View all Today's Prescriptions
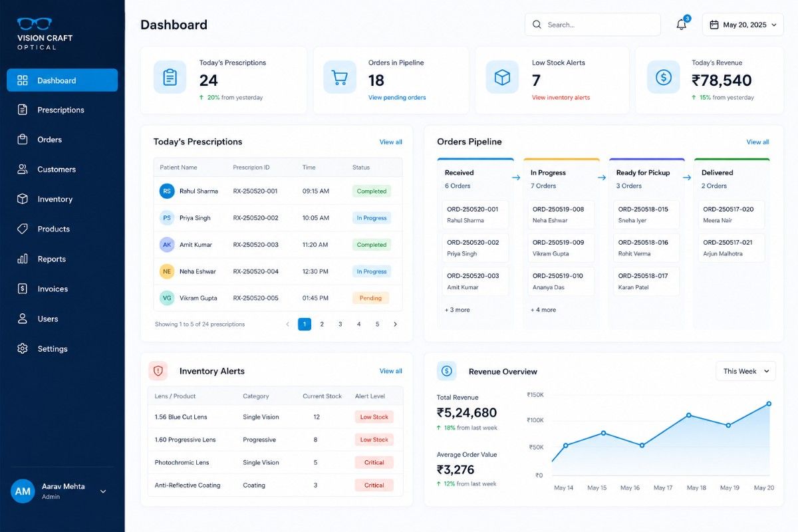The width and height of the screenshot is (798, 532). tap(390, 142)
